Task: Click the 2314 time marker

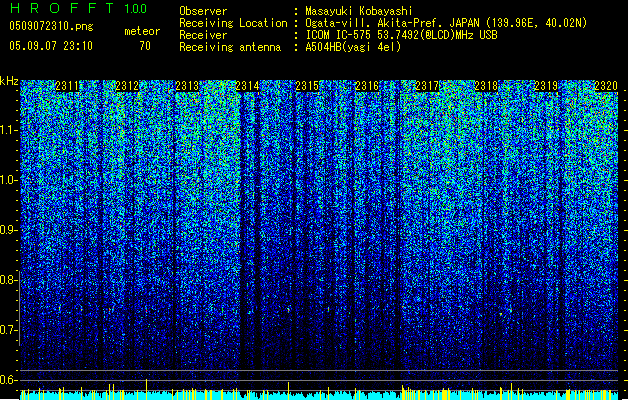Action: (x=247, y=86)
